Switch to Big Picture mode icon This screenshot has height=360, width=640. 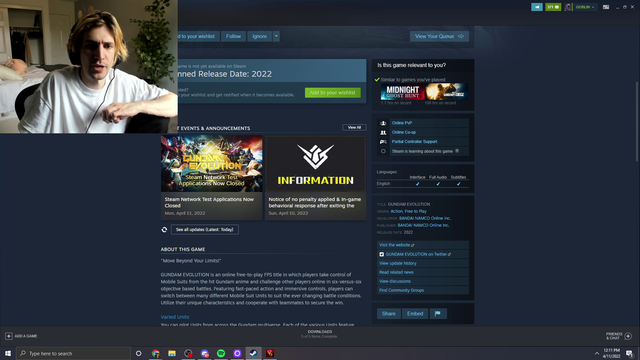pos(606,7)
